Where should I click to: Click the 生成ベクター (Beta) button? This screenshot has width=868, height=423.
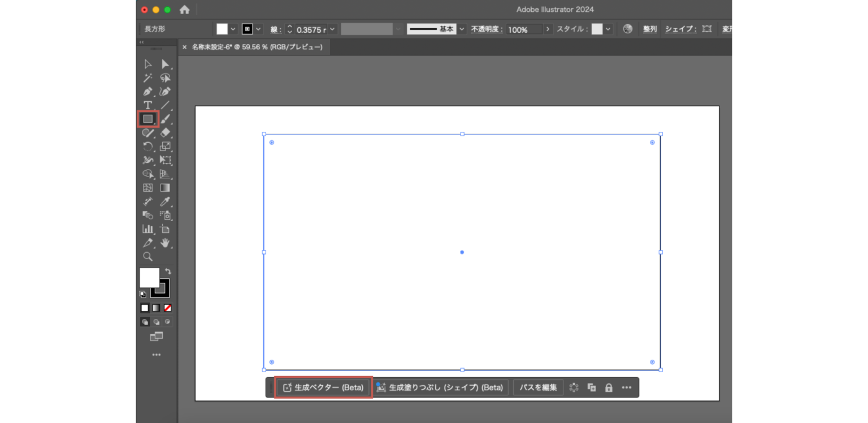pyautogui.click(x=323, y=387)
